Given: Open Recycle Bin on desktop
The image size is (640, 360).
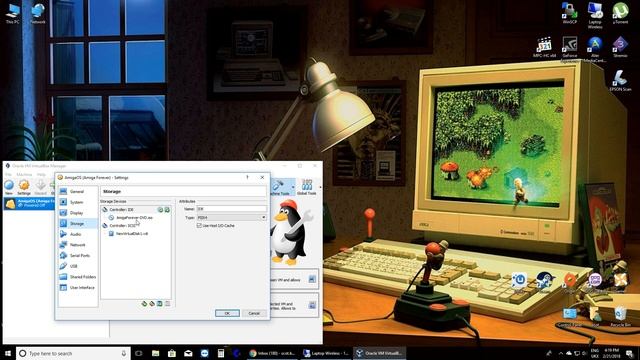Looking at the screenshot, I should 620,317.
